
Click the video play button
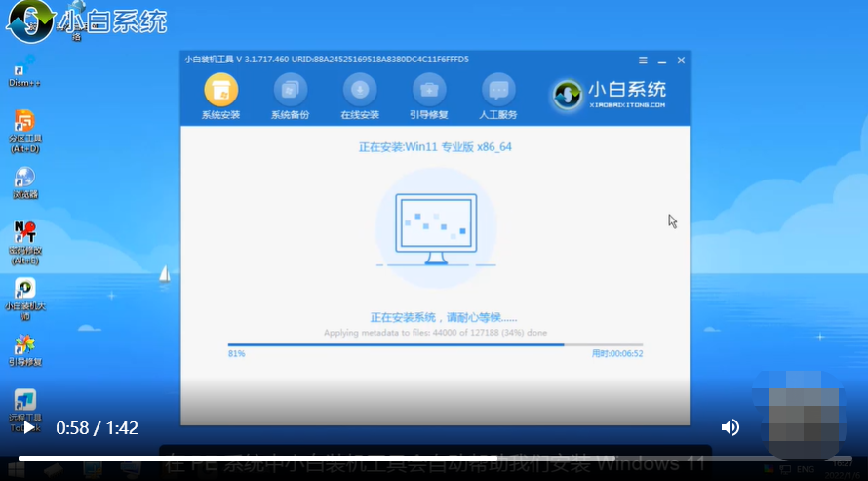point(29,427)
